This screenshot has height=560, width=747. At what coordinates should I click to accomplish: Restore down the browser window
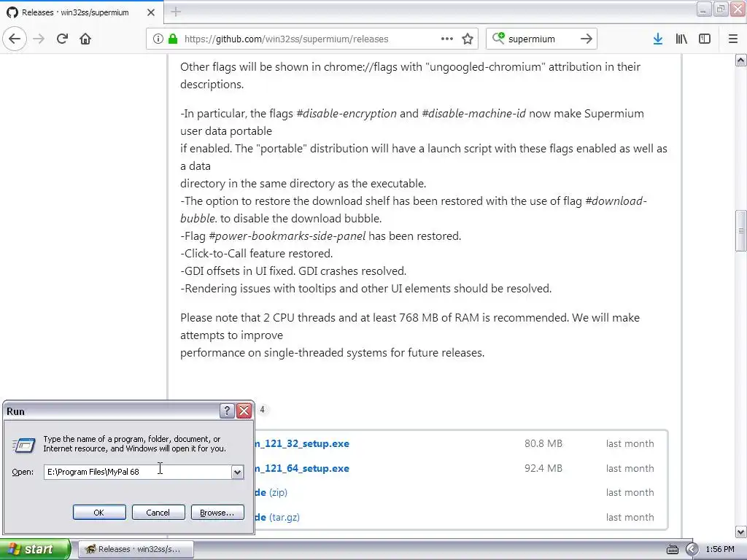(721, 9)
